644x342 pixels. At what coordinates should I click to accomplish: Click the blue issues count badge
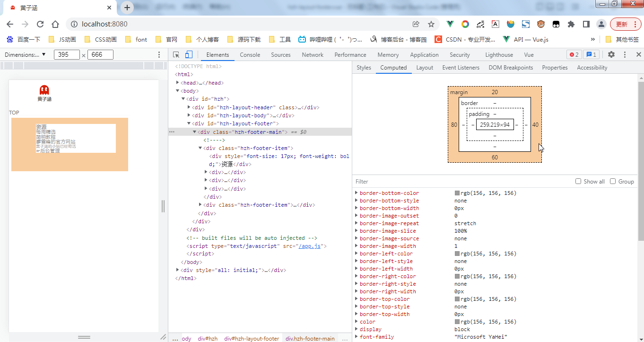pos(591,54)
